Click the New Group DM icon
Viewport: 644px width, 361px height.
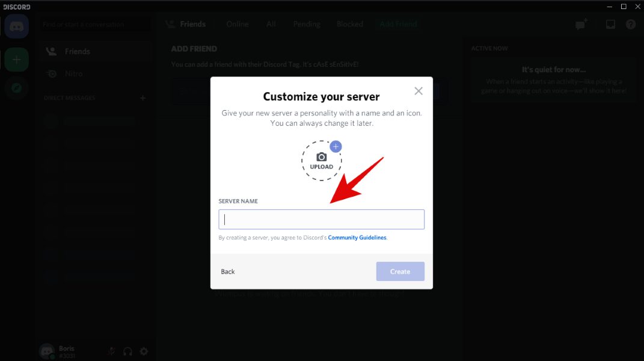point(581,25)
